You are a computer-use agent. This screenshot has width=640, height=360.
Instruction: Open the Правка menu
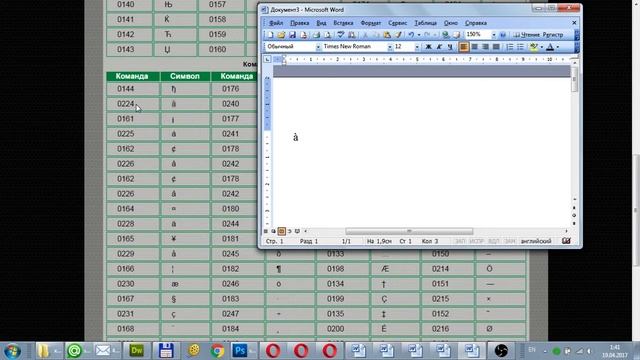click(300, 23)
